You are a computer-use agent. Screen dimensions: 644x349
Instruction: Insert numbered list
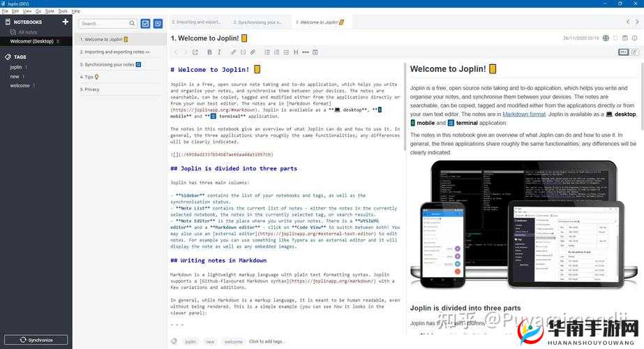277,52
